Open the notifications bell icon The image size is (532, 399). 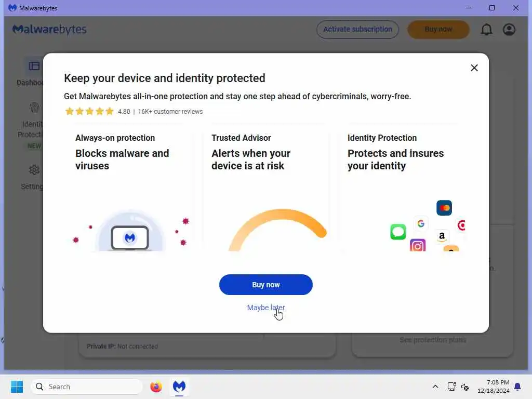(486, 30)
